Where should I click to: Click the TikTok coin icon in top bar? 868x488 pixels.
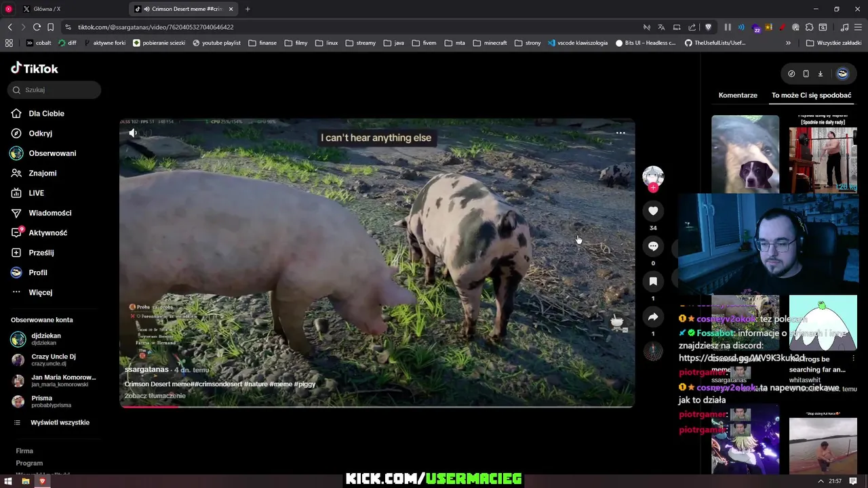pyautogui.click(x=791, y=73)
